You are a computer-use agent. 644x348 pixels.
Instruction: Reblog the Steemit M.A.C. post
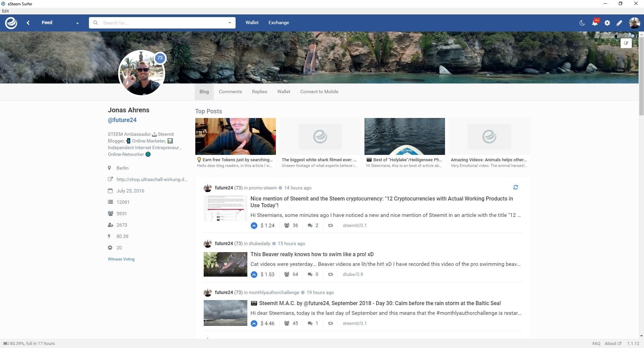coord(330,323)
